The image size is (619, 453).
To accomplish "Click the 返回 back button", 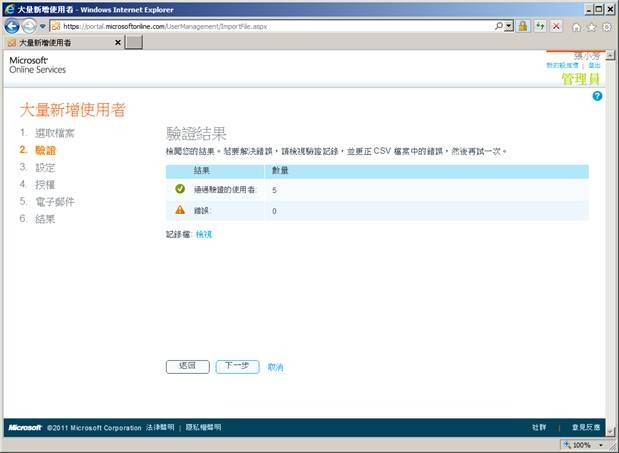I will tap(188, 367).
